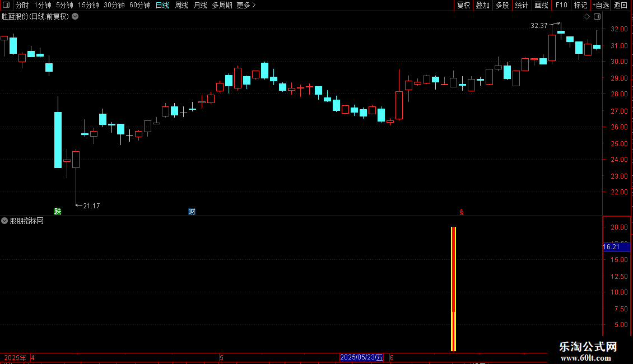Select the 30分钟 period tab
The height and width of the screenshot is (364, 633).
[x=114, y=5]
